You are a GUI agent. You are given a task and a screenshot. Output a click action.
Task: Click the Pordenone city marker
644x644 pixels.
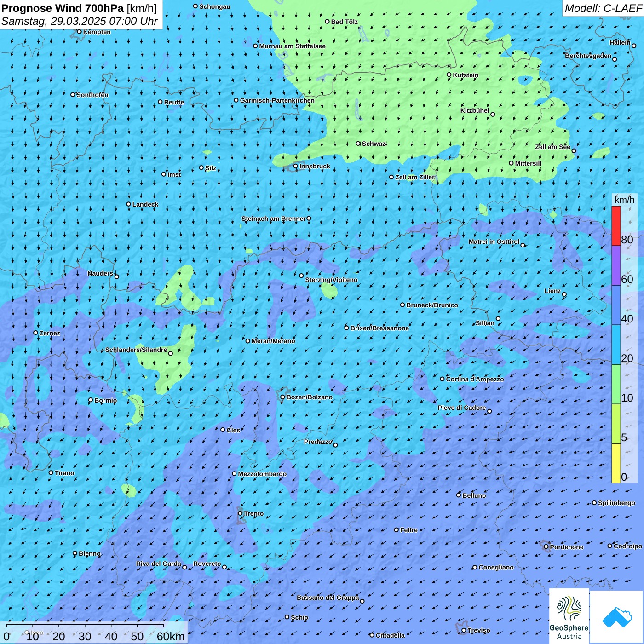[x=546, y=547]
